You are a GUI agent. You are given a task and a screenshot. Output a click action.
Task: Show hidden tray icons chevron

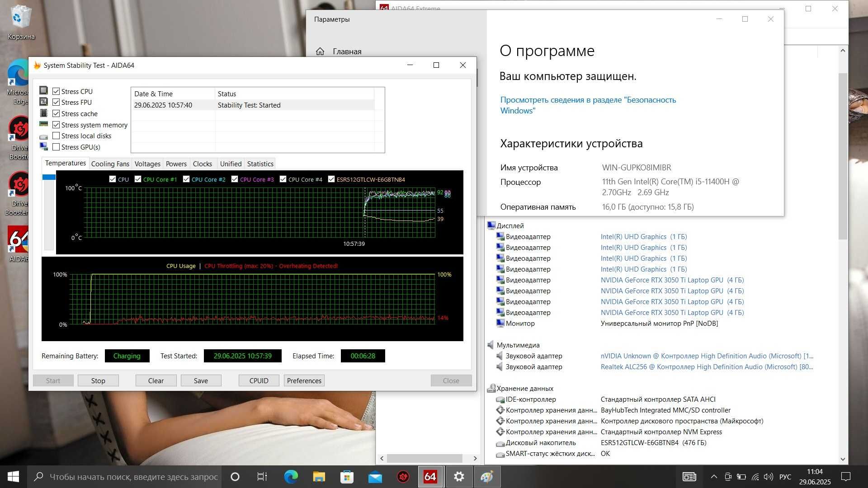(714, 477)
